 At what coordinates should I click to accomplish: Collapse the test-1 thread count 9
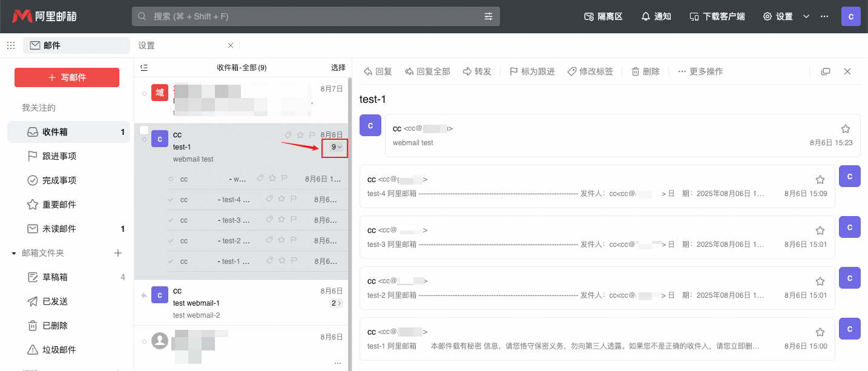coord(337,147)
